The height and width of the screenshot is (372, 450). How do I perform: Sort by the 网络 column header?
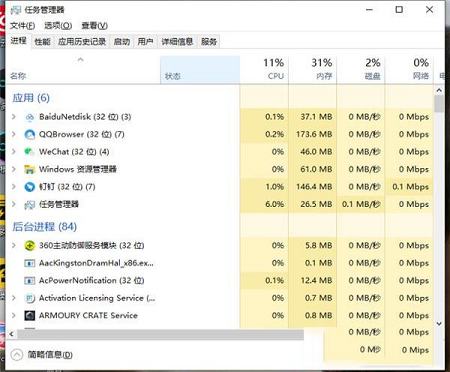409,69
